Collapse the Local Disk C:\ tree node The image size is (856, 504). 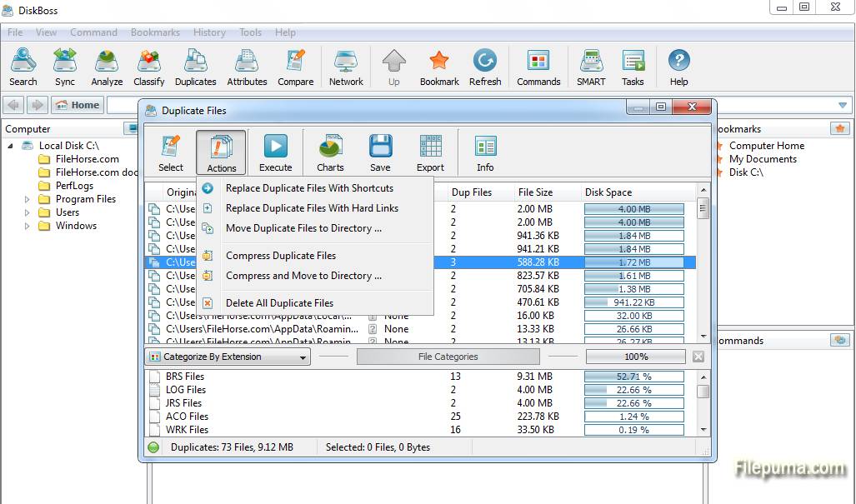11,146
